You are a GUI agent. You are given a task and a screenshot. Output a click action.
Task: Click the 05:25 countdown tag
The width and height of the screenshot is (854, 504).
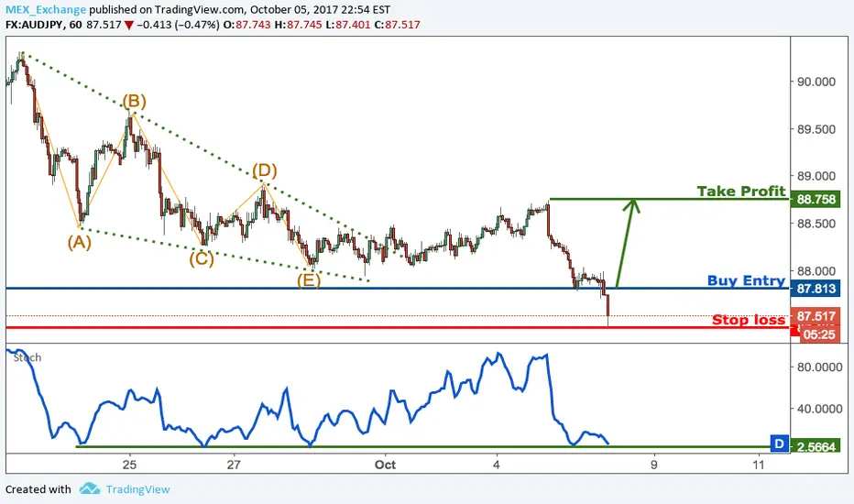click(x=819, y=334)
